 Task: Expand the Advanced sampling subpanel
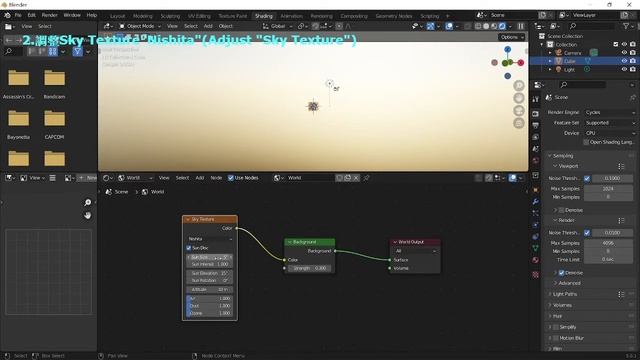pos(569,283)
